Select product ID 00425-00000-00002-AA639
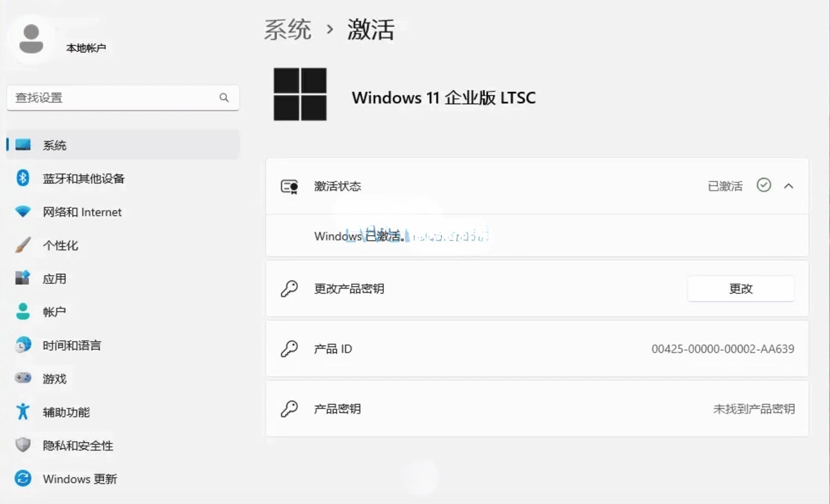The image size is (830, 504). click(x=723, y=349)
